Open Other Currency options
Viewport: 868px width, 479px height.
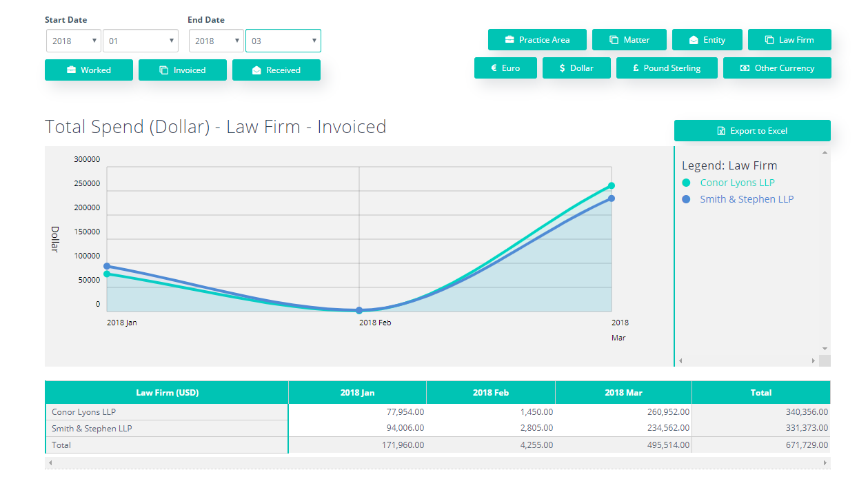pyautogui.click(x=776, y=68)
